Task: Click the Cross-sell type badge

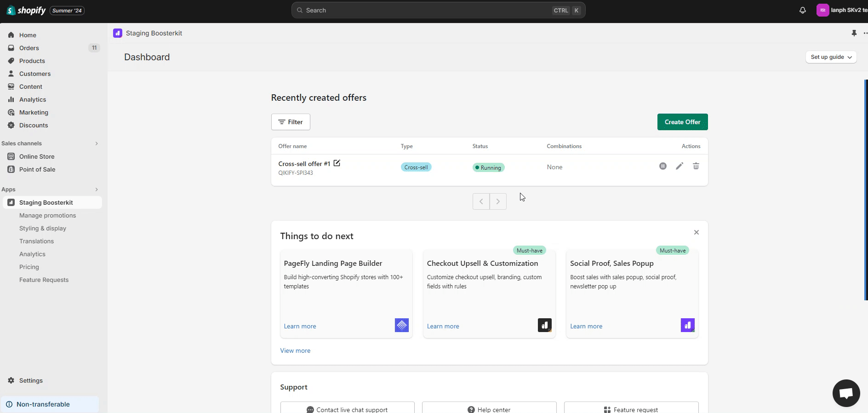Action: click(416, 167)
